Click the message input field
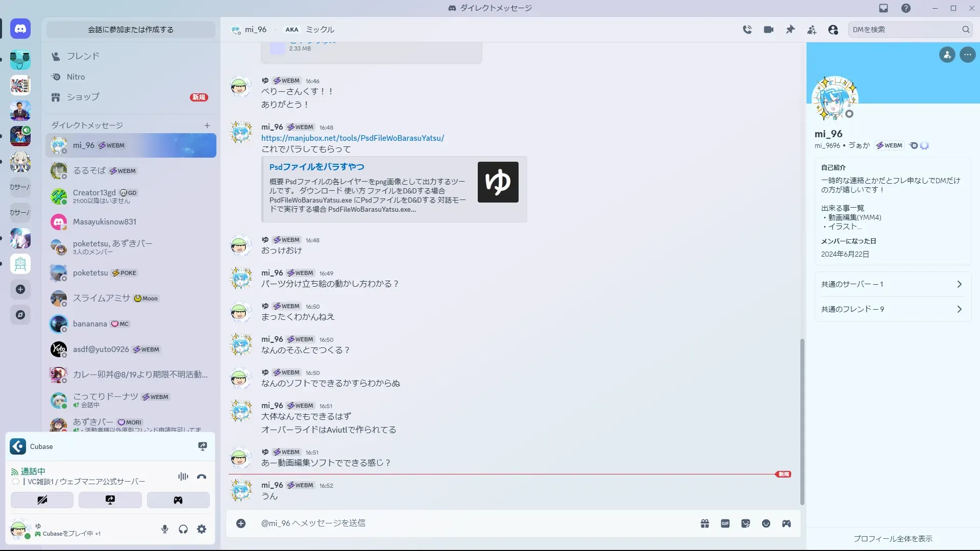The height and width of the screenshot is (551, 980). tap(459, 523)
